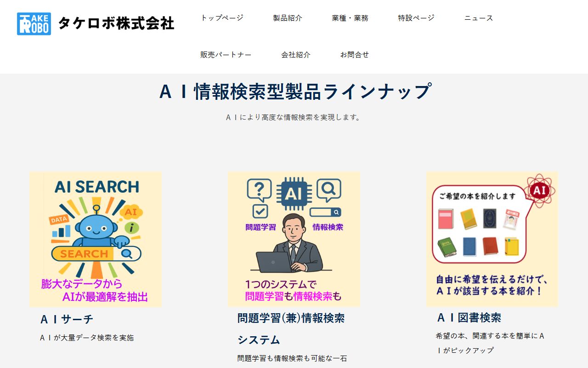588x368 pixels.
Task: Go to トップページ in the navigation
Action: [222, 18]
